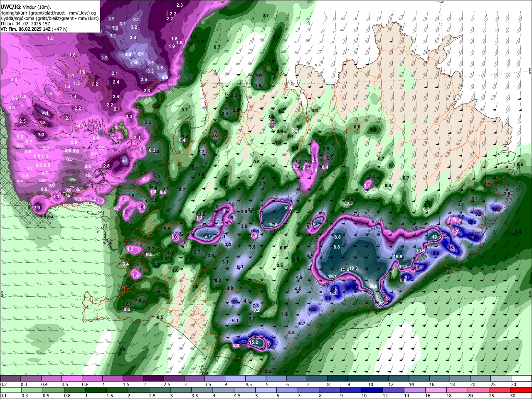This screenshot has height=399, width=532.
Task: Pick darkest green lower swatch at 1
Action: (x=96, y=390)
